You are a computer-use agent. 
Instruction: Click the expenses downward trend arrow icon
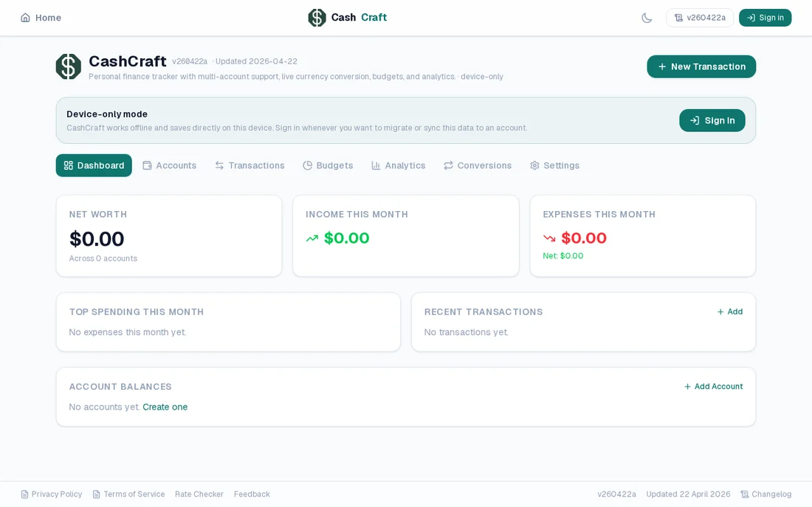549,239
